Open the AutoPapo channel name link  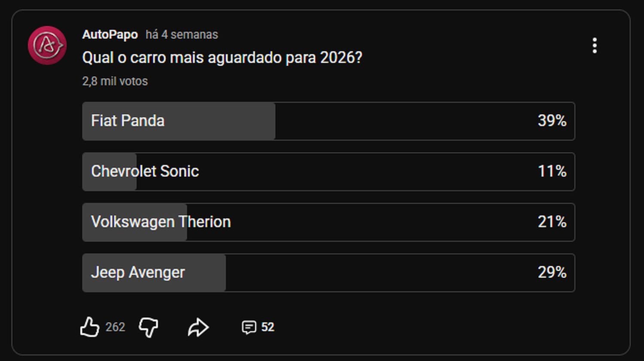click(110, 35)
